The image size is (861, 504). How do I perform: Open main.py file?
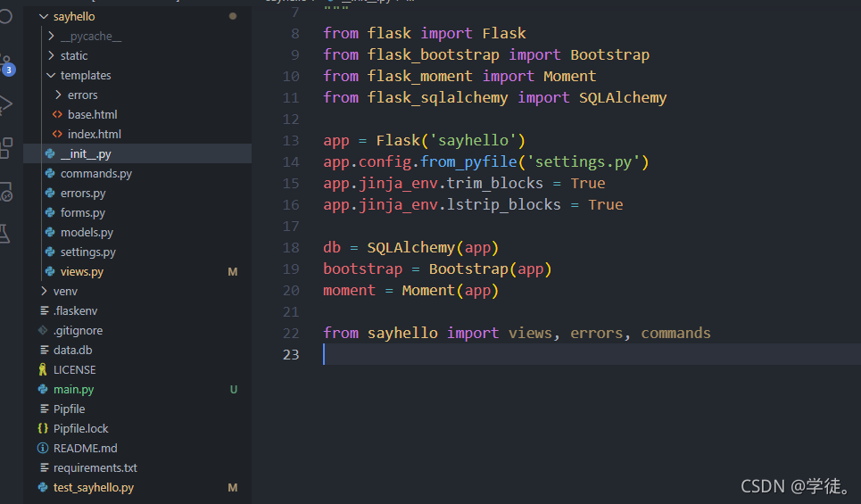(x=73, y=389)
